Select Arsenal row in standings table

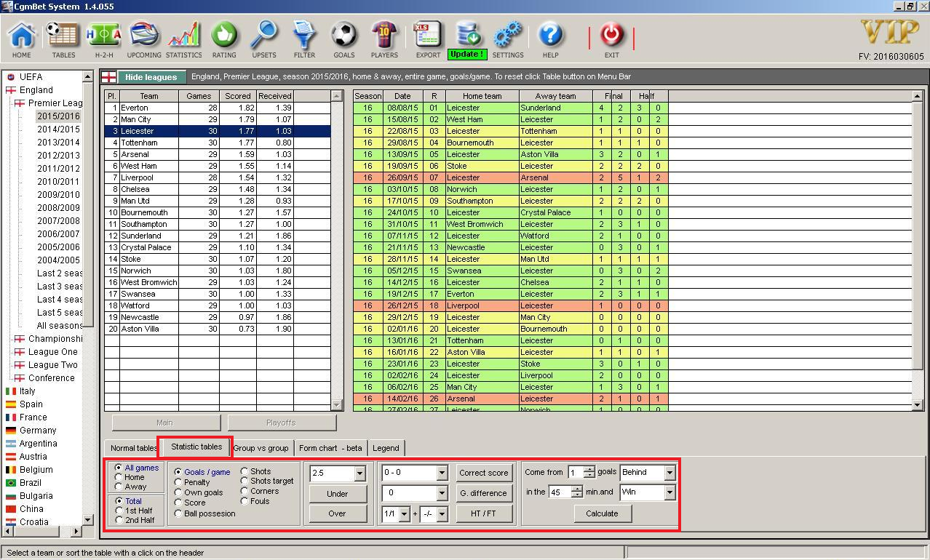[x=218, y=154]
